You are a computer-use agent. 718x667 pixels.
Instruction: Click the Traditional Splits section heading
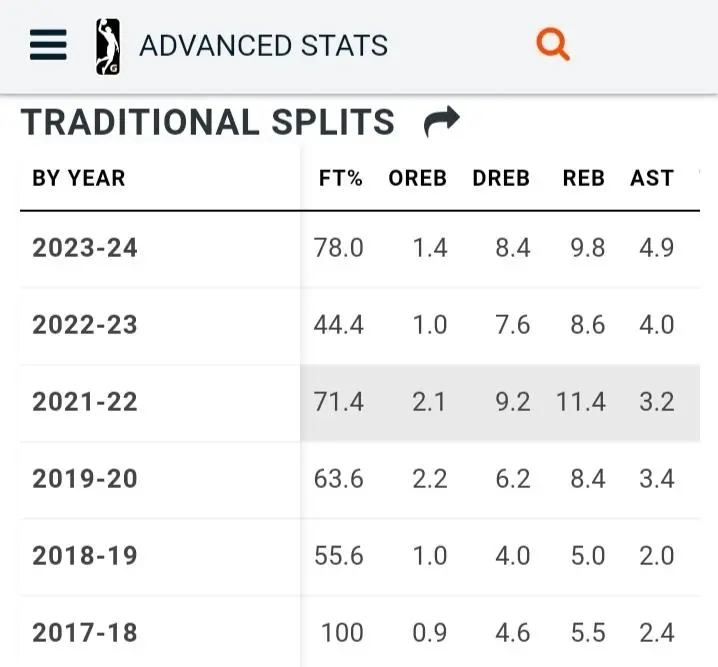click(x=208, y=122)
